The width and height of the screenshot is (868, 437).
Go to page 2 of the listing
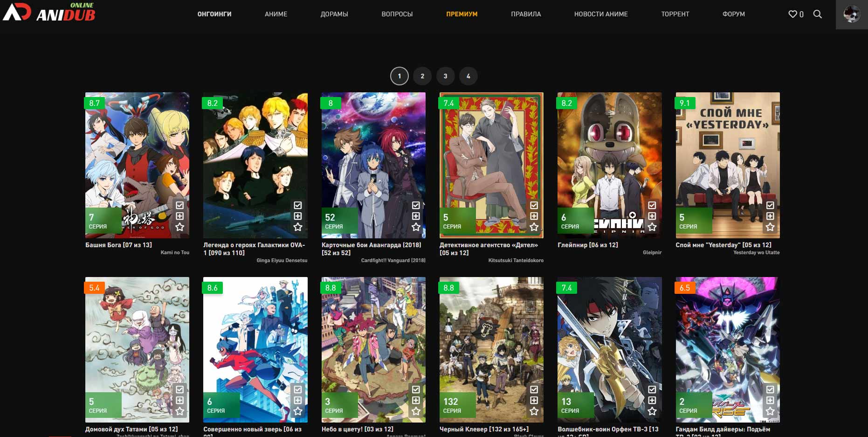point(422,76)
